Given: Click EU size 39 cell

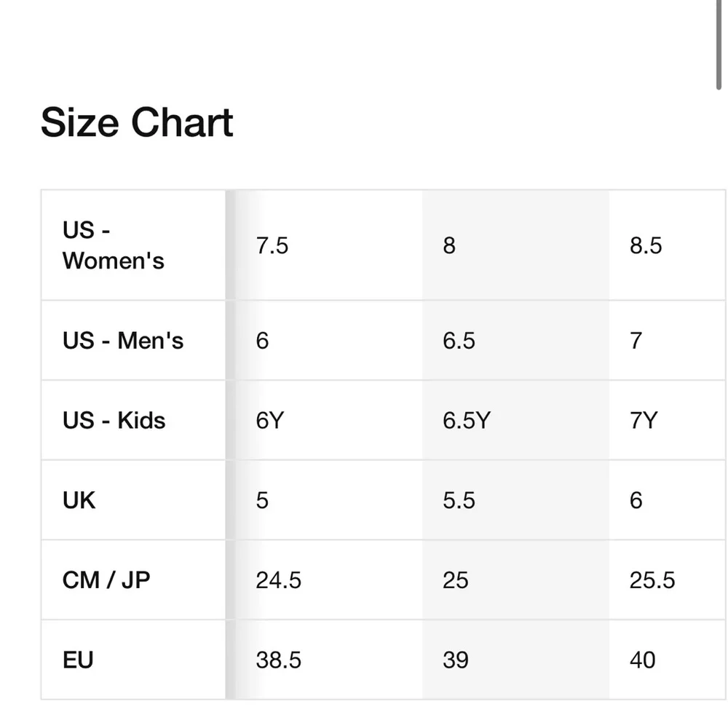Looking at the screenshot, I should (x=456, y=660).
